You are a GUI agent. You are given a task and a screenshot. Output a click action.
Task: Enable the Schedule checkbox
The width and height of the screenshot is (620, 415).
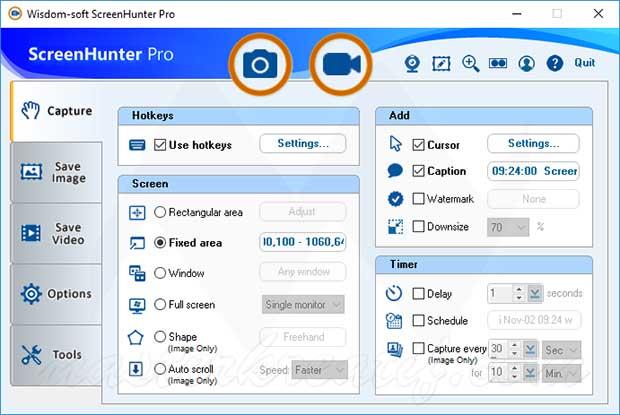(418, 321)
